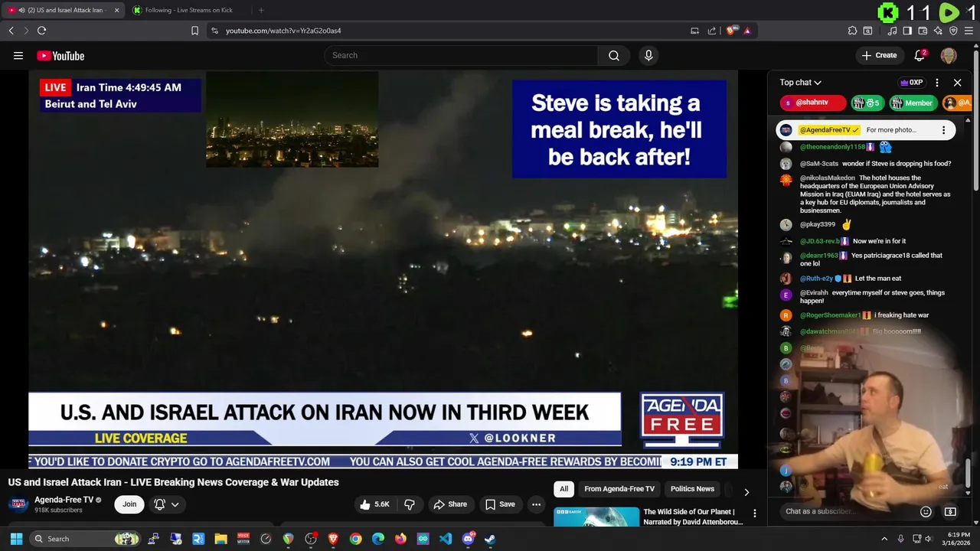
Task: Open Leo AI sparkle icon
Action: 938,31
